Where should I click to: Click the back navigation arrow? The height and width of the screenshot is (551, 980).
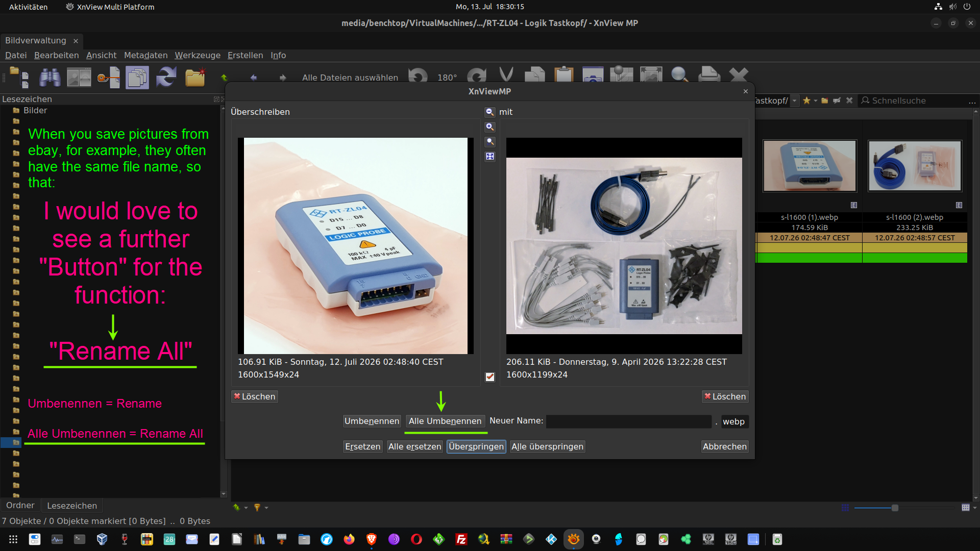pyautogui.click(x=254, y=78)
